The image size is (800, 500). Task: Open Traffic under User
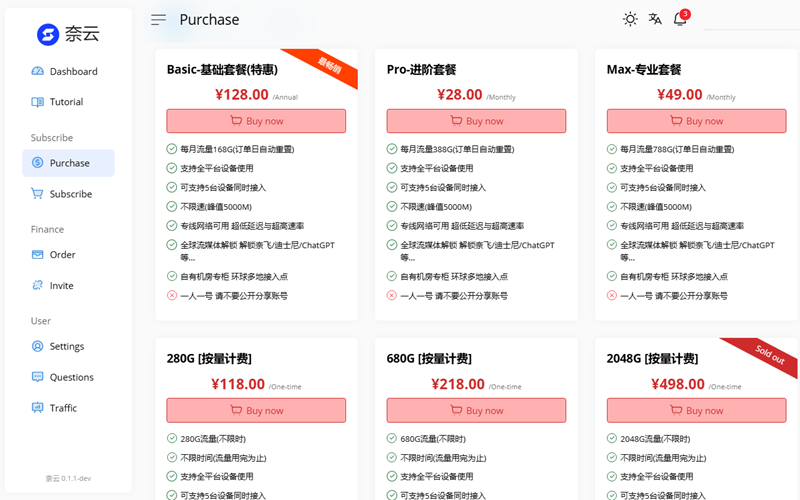pos(68,408)
